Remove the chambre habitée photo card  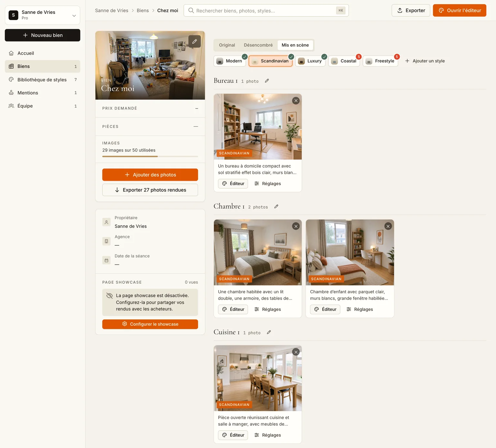(x=296, y=226)
